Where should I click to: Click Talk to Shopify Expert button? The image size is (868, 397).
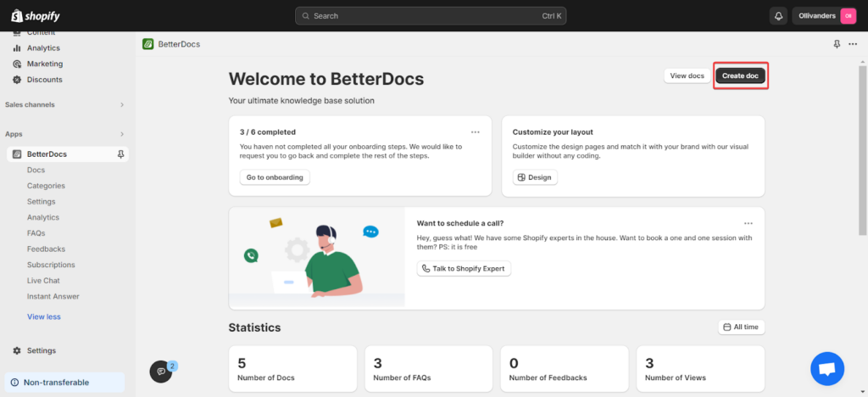click(464, 269)
